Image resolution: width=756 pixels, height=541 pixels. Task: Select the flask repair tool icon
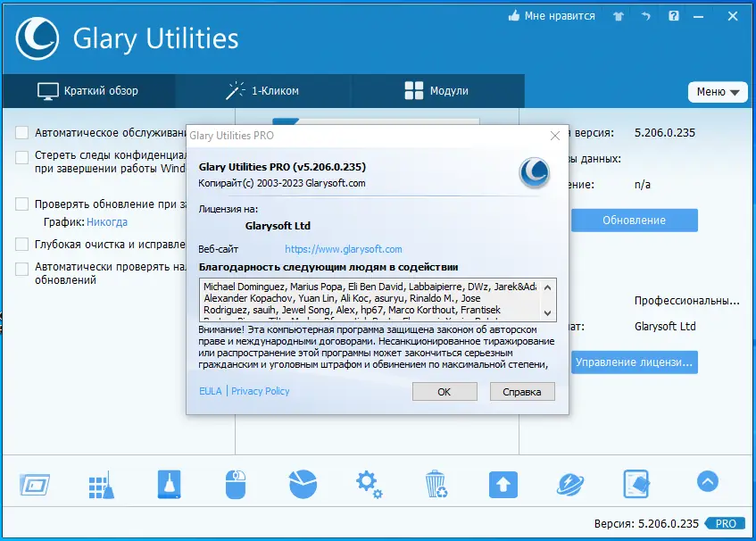click(168, 482)
